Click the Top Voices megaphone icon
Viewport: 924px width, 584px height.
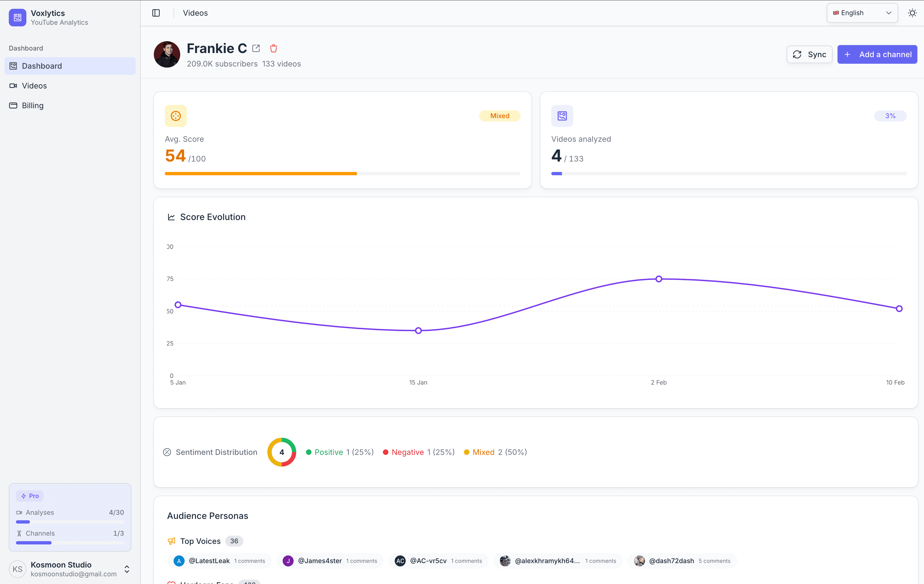tap(171, 541)
